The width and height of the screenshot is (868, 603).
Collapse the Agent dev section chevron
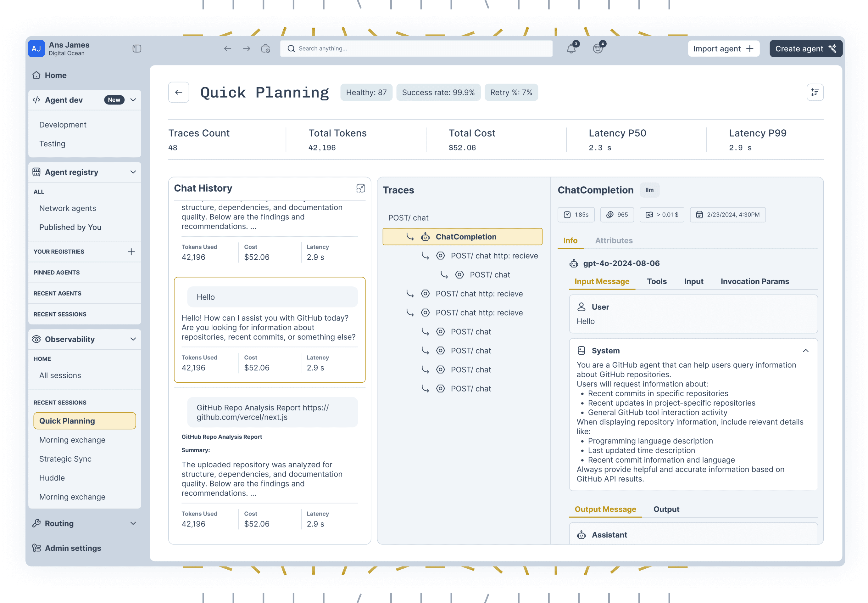[133, 100]
